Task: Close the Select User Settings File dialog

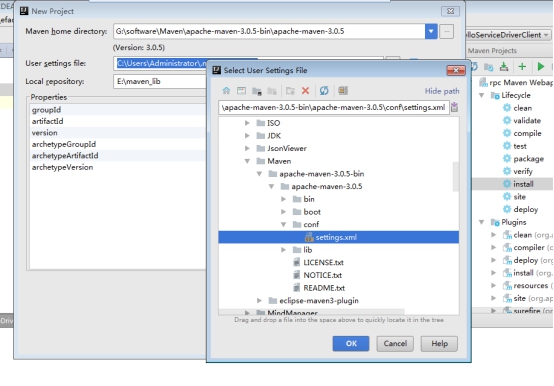Action: (x=456, y=71)
